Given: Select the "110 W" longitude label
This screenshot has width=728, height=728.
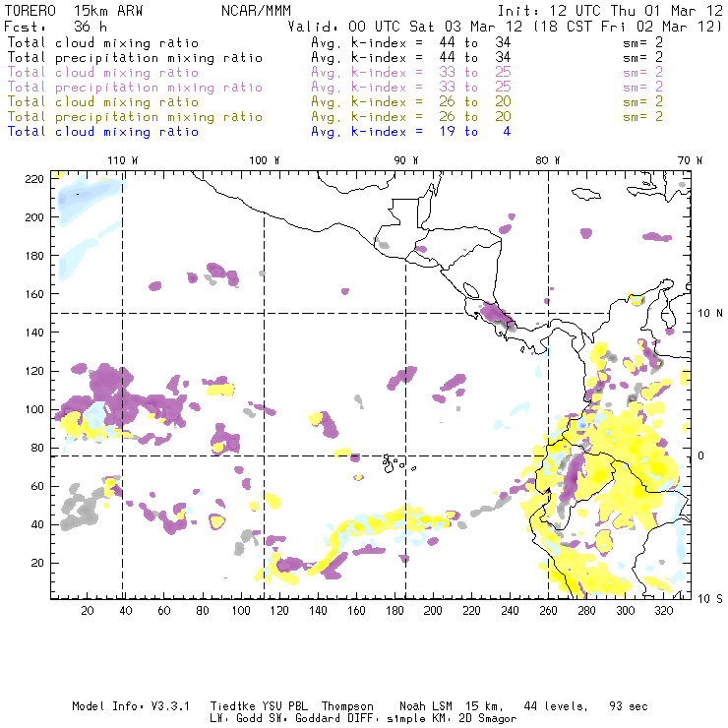Looking at the screenshot, I should coord(123,160).
